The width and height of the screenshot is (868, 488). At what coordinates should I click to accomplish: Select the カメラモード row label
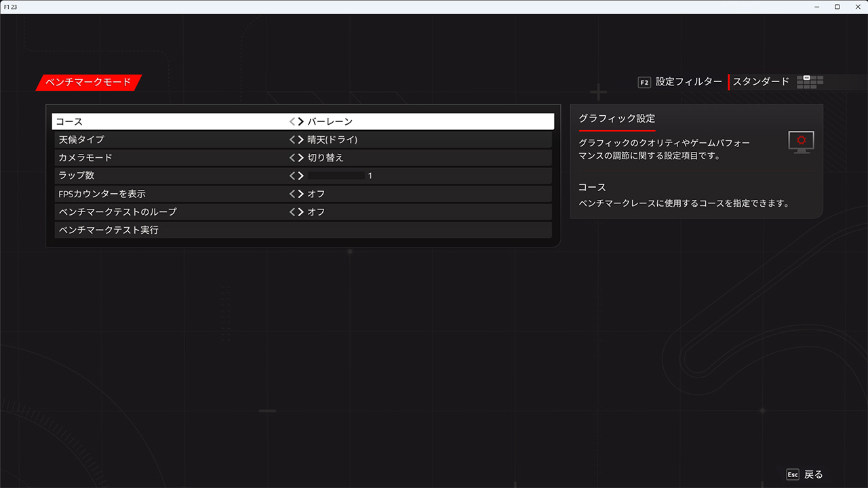85,158
